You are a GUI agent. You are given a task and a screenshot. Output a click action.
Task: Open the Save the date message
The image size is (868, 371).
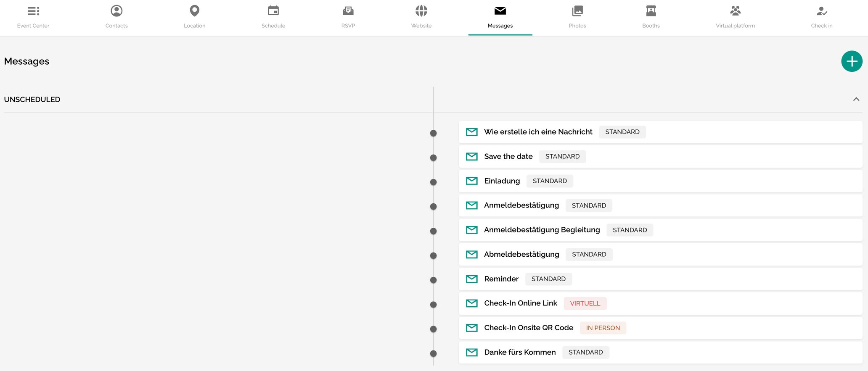tap(508, 156)
